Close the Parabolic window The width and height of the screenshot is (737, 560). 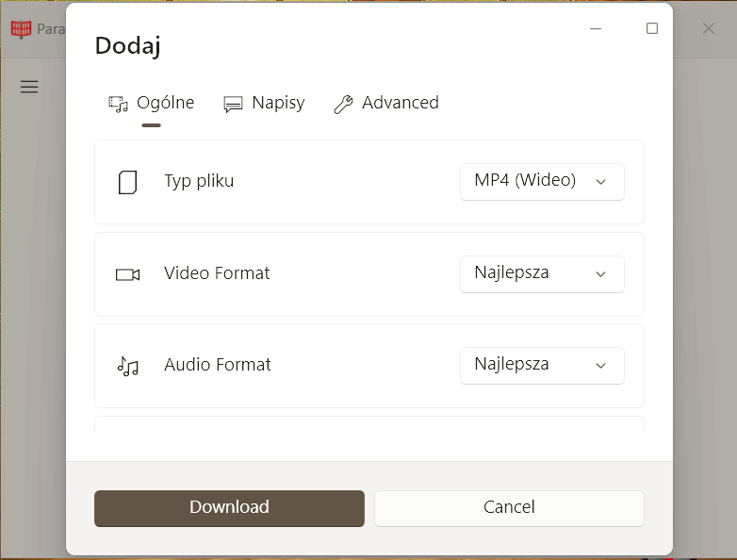click(709, 28)
